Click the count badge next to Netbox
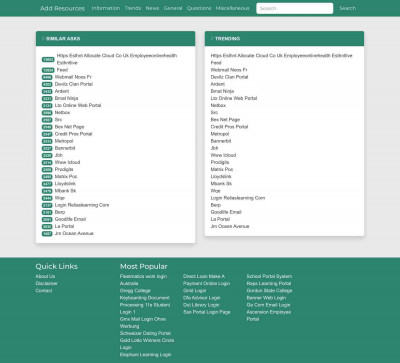 pyautogui.click(x=47, y=113)
